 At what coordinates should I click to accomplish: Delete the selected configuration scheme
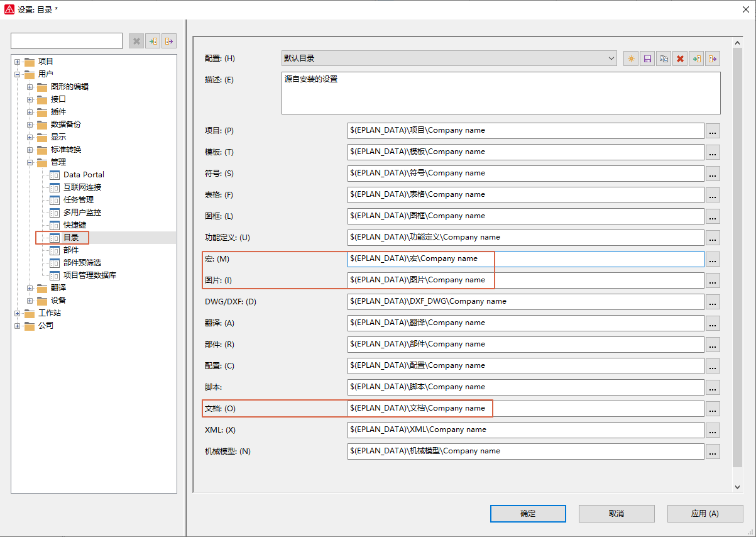pyautogui.click(x=681, y=58)
